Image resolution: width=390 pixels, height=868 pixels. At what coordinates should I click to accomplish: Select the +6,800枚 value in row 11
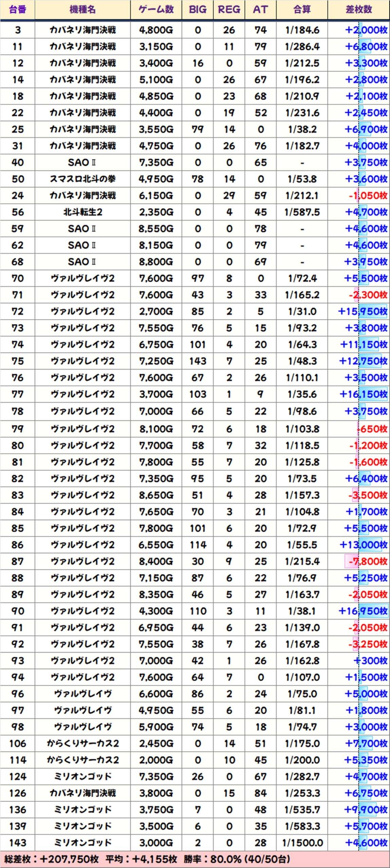(366, 47)
